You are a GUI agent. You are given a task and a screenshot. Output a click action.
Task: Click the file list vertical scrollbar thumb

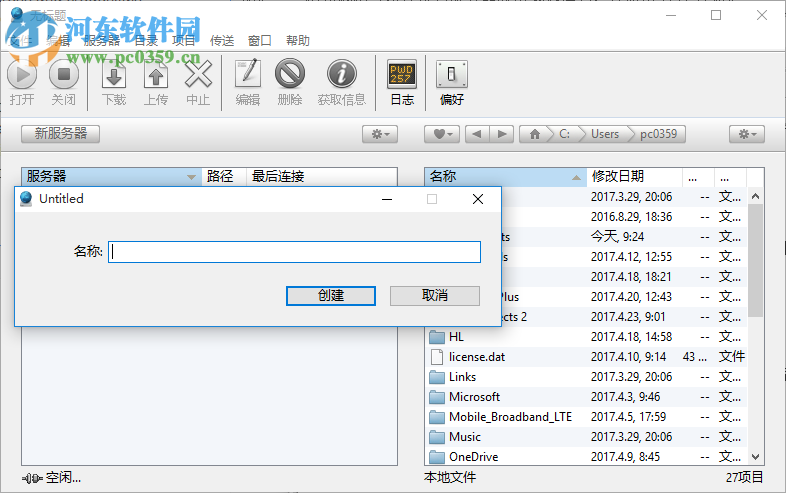[x=755, y=260]
